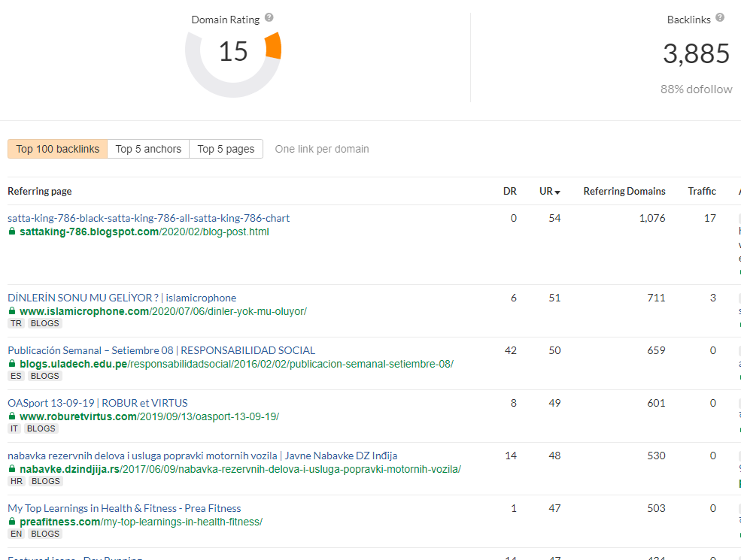Viewport: 741px width, 560px height.
Task: Click the BLOGS tag under preafitness.com
Action: coord(45,534)
